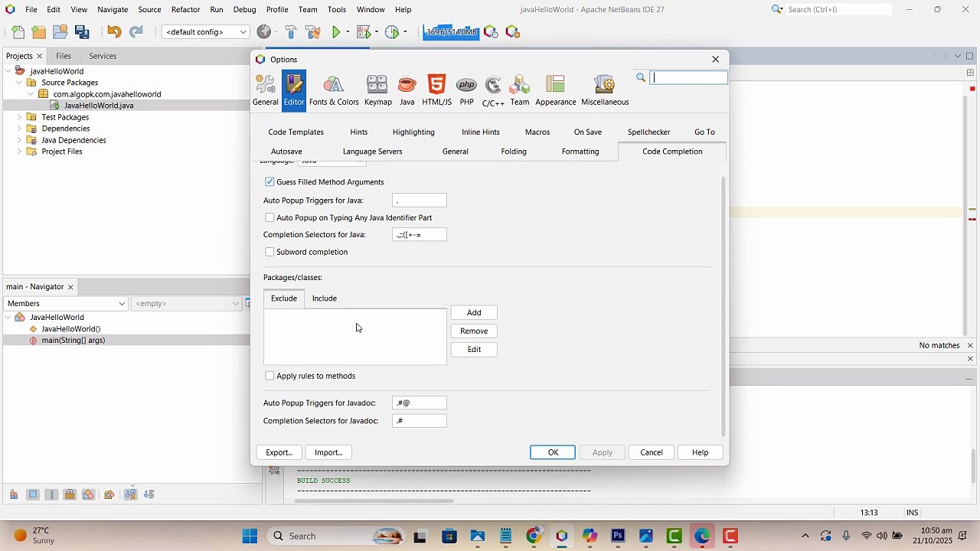
Task: Click the Profile Project toolbar icon
Action: click(x=392, y=32)
